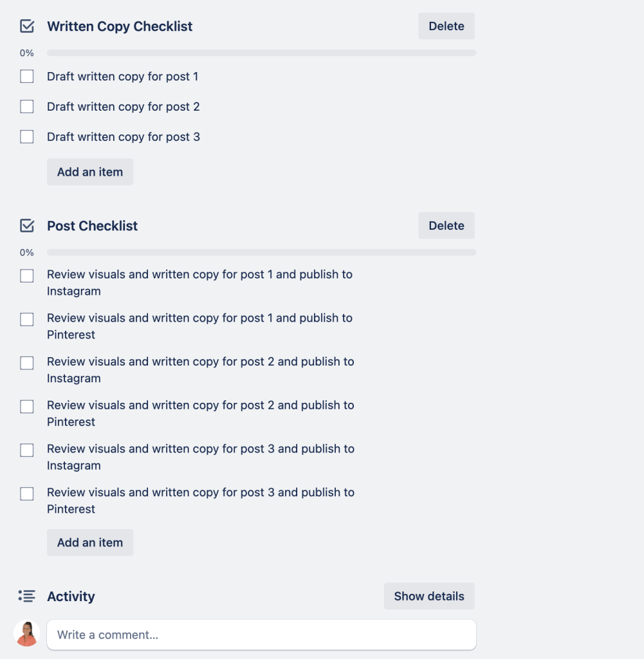Delete the Written Copy Checklist

pos(446,26)
